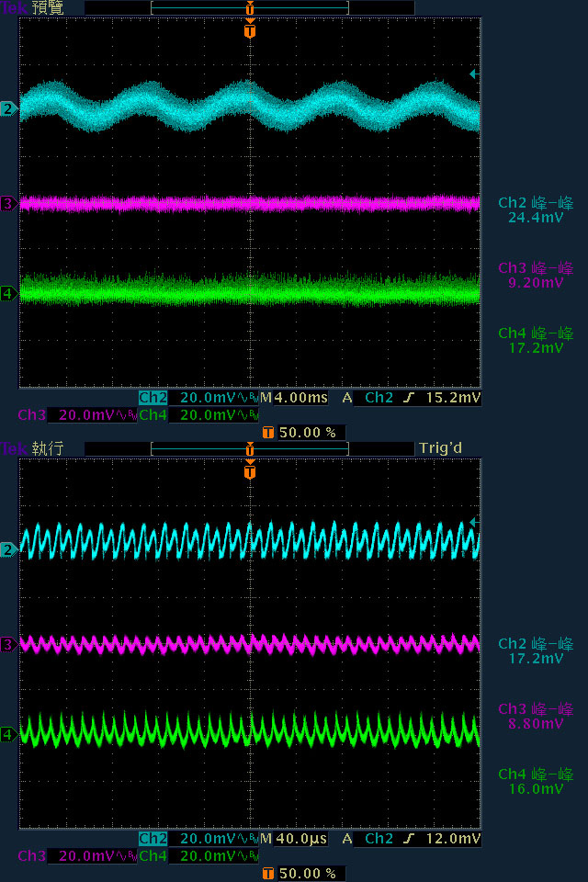Click the Ch3 marker in the top capture
588x882 pixels.
[x=8, y=203]
